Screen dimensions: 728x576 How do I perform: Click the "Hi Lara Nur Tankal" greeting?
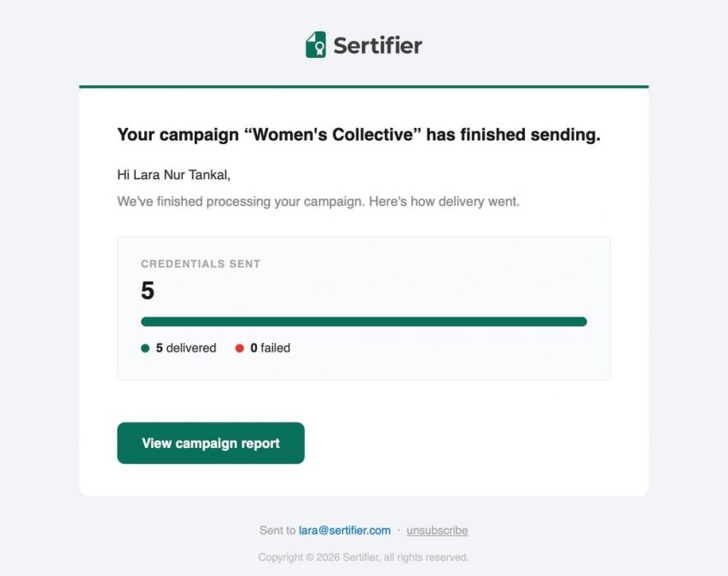coord(173,175)
